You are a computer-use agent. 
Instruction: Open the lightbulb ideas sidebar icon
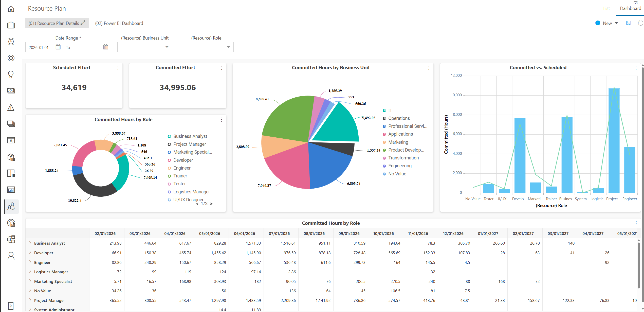pyautogui.click(x=11, y=74)
